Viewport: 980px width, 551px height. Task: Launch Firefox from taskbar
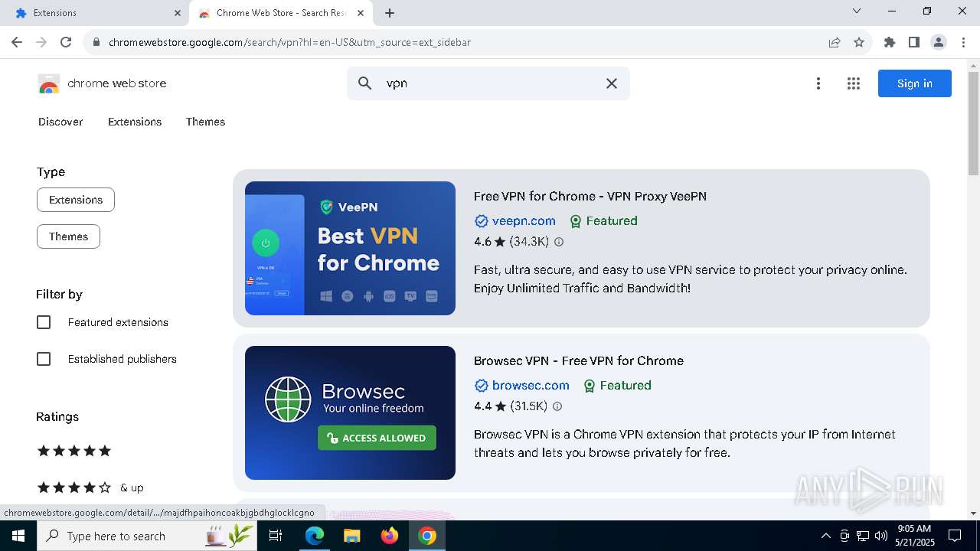[390, 536]
